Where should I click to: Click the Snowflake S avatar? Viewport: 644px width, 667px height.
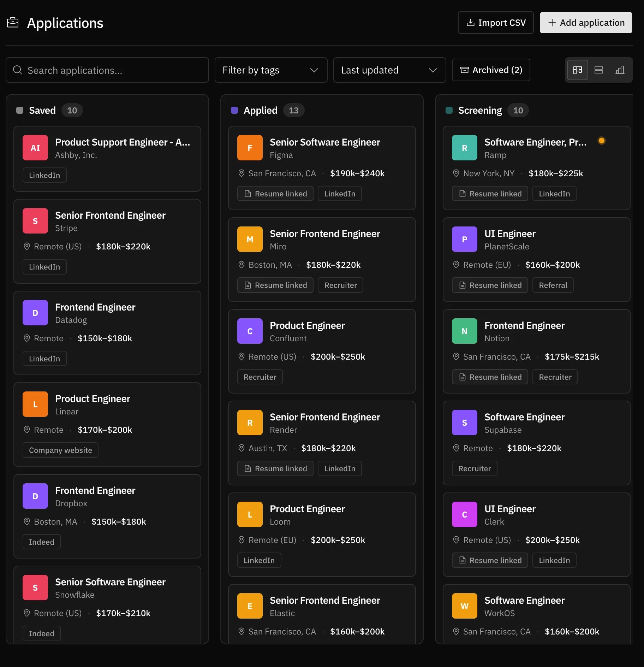point(35,588)
